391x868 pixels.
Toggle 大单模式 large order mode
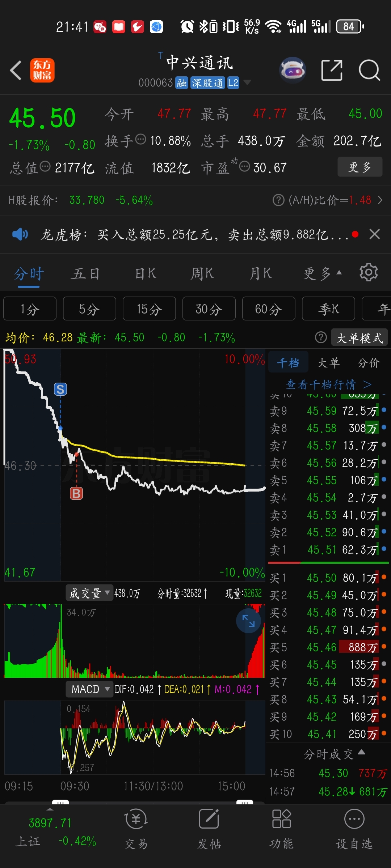tap(360, 338)
